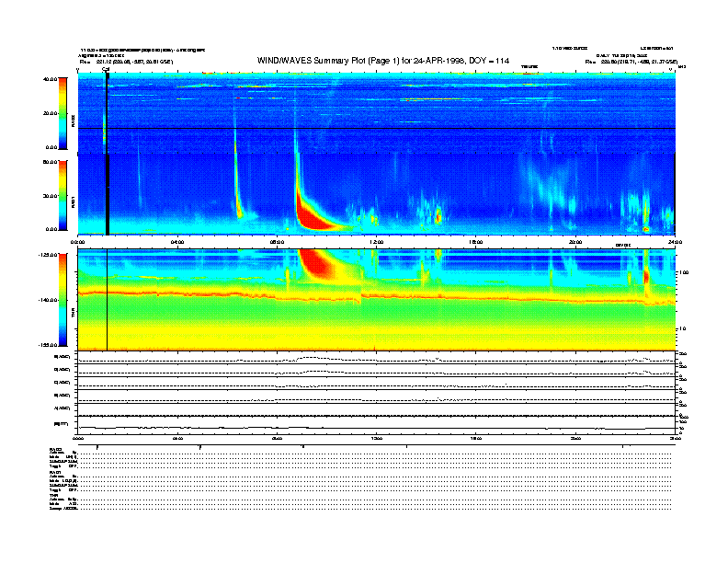The height and width of the screenshot is (563, 728).
Task: Click the top-left Rev orbit text line
Action: click(x=126, y=62)
